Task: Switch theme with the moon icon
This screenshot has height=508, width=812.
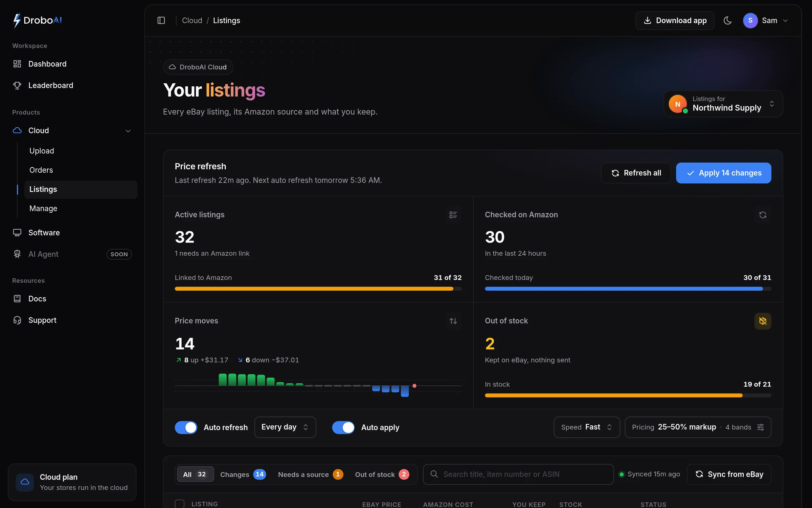Action: [x=727, y=21]
